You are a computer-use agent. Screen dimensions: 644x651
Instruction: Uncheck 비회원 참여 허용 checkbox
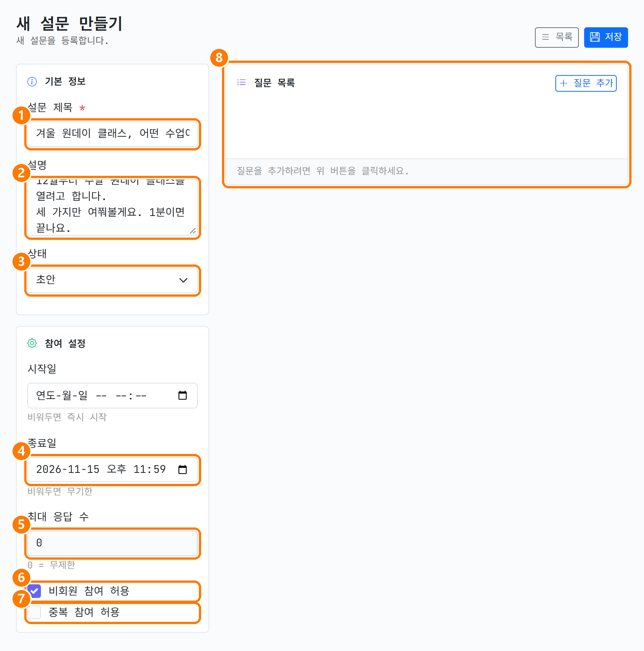tap(34, 591)
